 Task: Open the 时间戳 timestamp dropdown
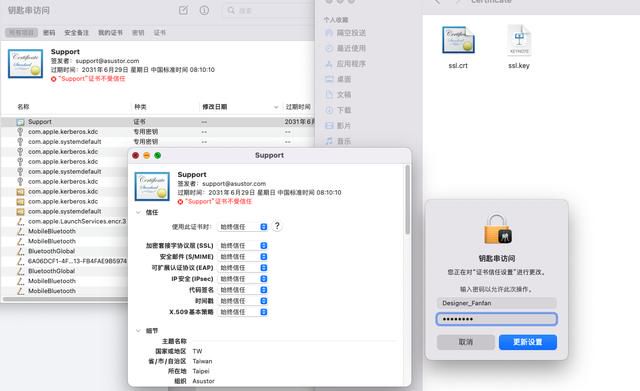coord(242,300)
